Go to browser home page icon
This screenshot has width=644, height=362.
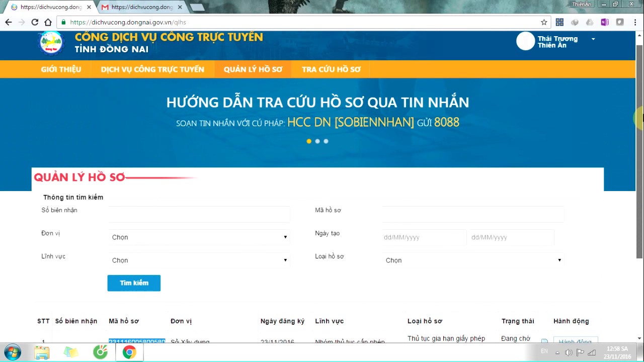pyautogui.click(x=48, y=22)
